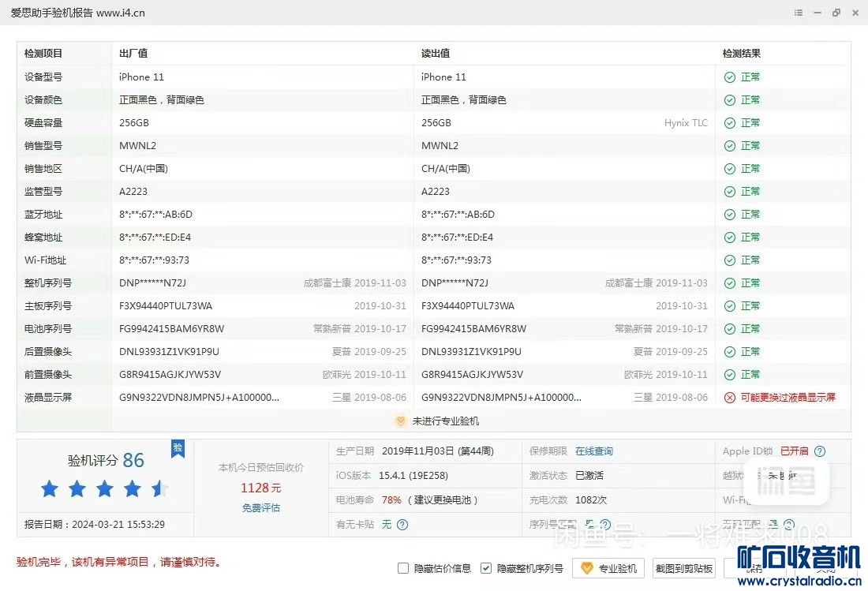Select read value DNP******N72J for 整机序列号

click(455, 283)
